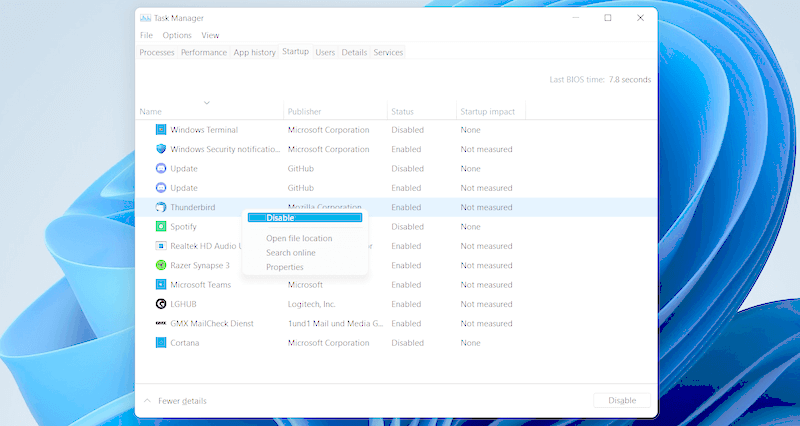Choose Disable in the context menu
The image size is (800, 426).
click(305, 218)
